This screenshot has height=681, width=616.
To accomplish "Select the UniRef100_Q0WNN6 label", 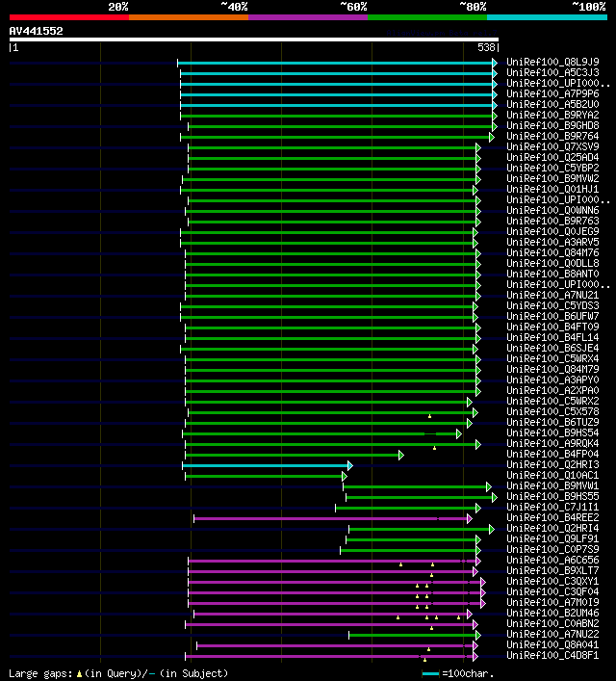I will (x=552, y=210).
